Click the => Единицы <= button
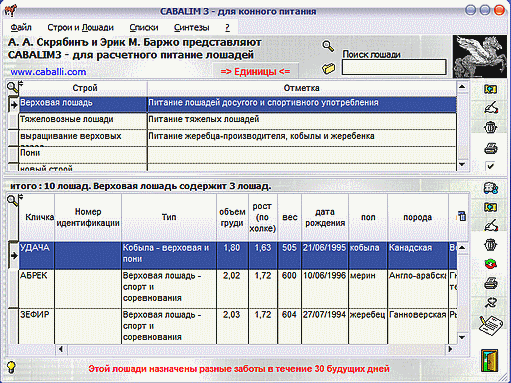This screenshot has height=383, width=511. point(255,71)
